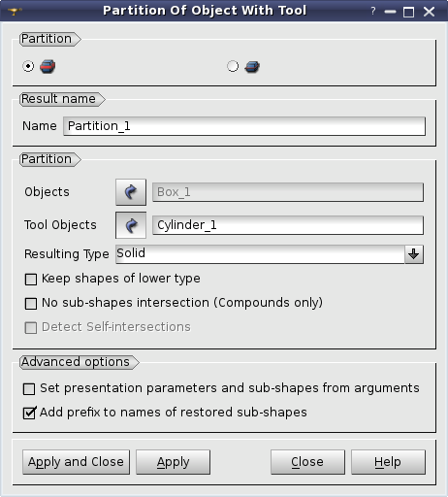Click the Apply button

tap(173, 462)
